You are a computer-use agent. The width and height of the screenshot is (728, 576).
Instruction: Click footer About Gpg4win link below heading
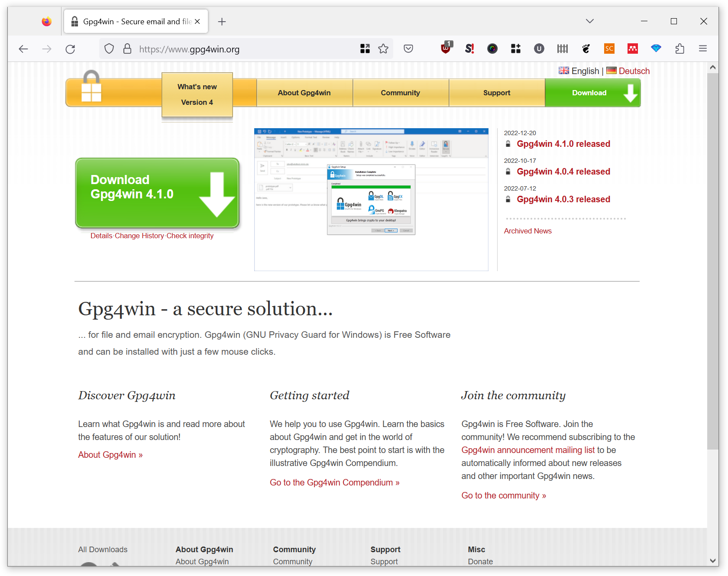click(202, 562)
